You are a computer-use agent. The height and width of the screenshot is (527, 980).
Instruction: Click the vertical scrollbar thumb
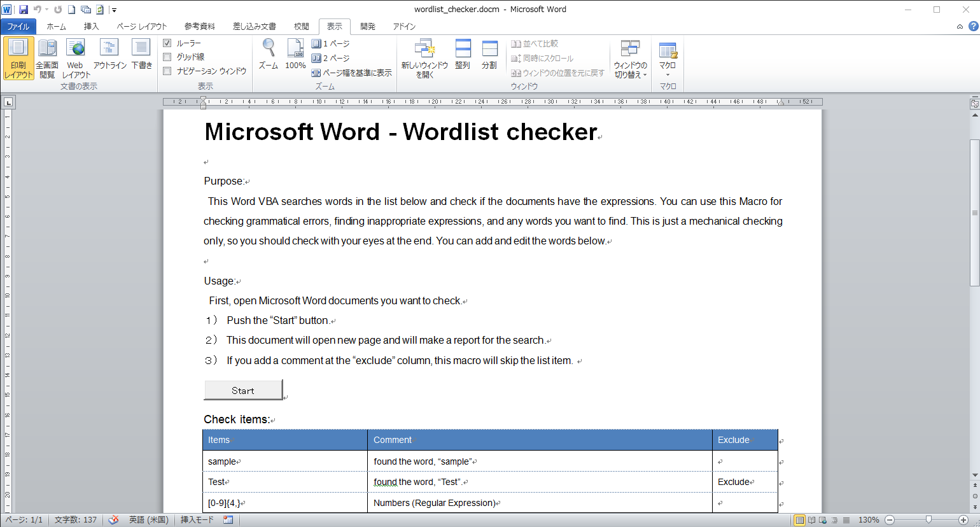pyautogui.click(x=974, y=213)
